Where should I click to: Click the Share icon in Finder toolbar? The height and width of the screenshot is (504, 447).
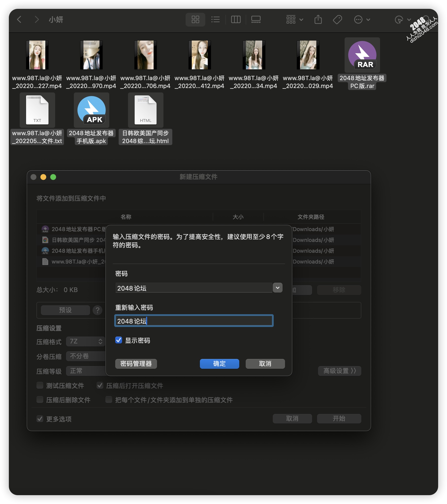318,19
